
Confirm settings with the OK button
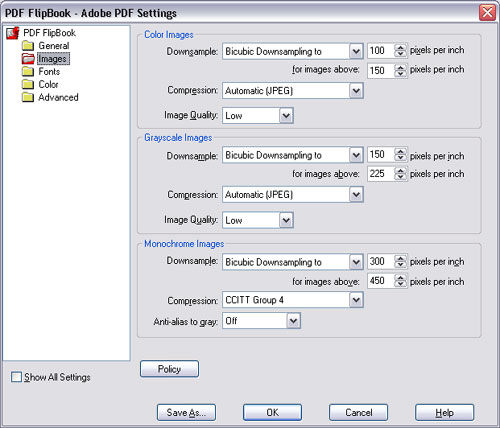[x=272, y=413]
